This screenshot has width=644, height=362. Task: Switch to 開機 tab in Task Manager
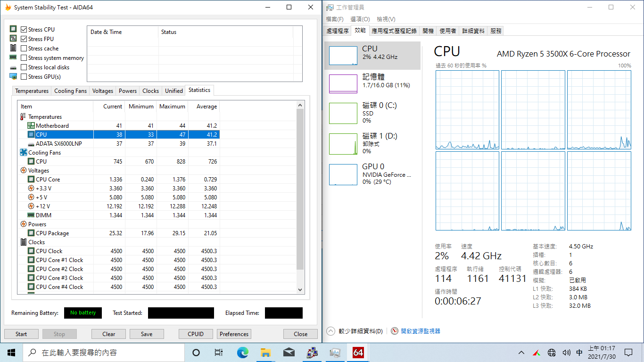[428, 31]
